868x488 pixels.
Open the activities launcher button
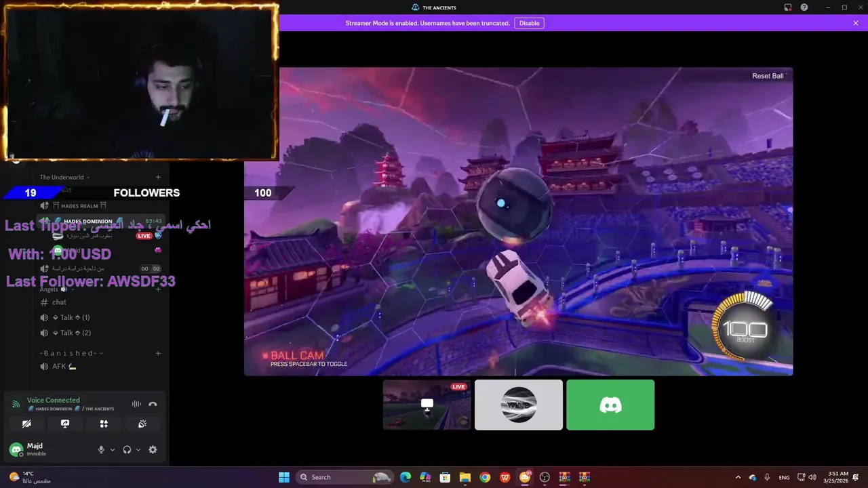point(104,424)
